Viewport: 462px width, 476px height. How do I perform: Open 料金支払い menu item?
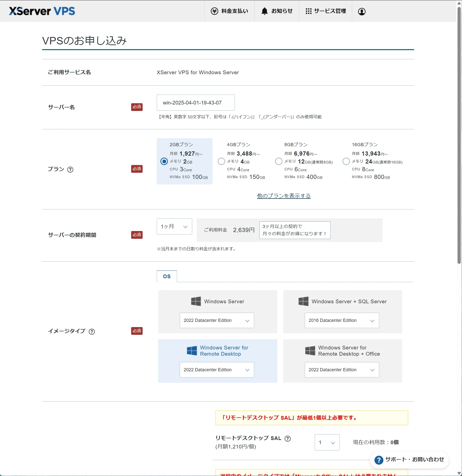[229, 11]
